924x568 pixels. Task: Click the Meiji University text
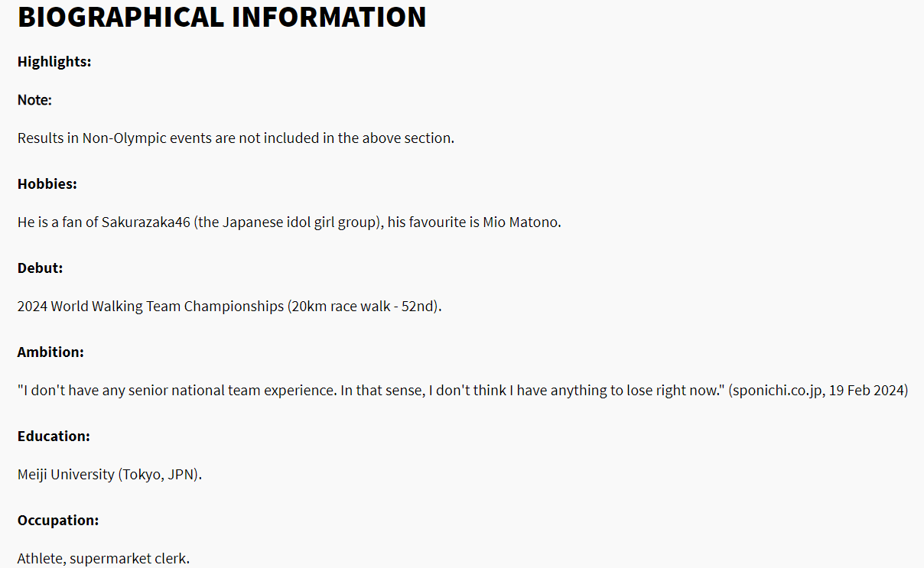click(x=66, y=475)
